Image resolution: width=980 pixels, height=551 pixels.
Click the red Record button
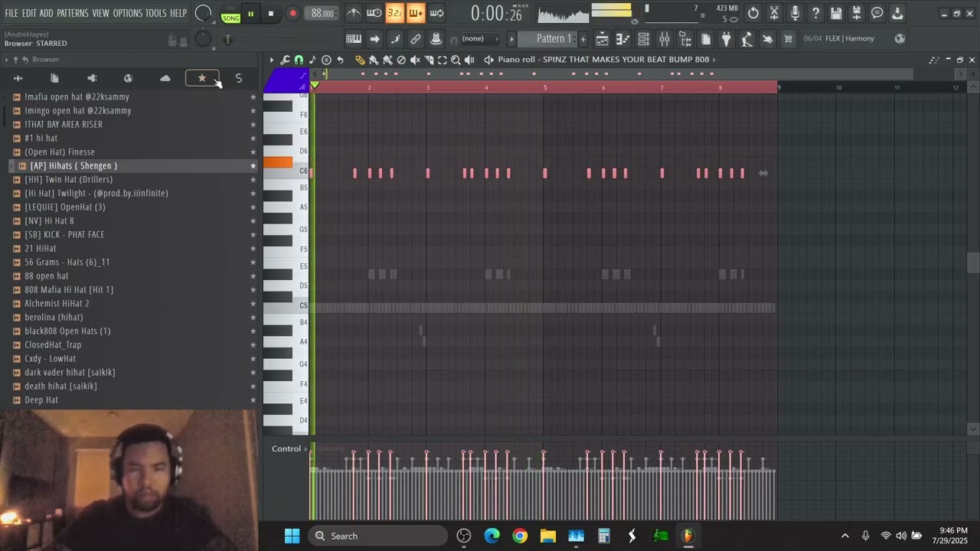tap(292, 14)
